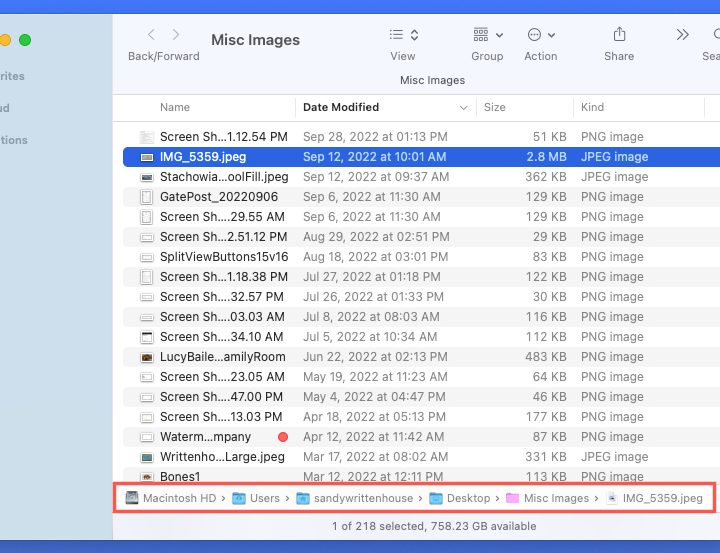
Task: Go forward using the Forward arrow
Action: [175, 34]
